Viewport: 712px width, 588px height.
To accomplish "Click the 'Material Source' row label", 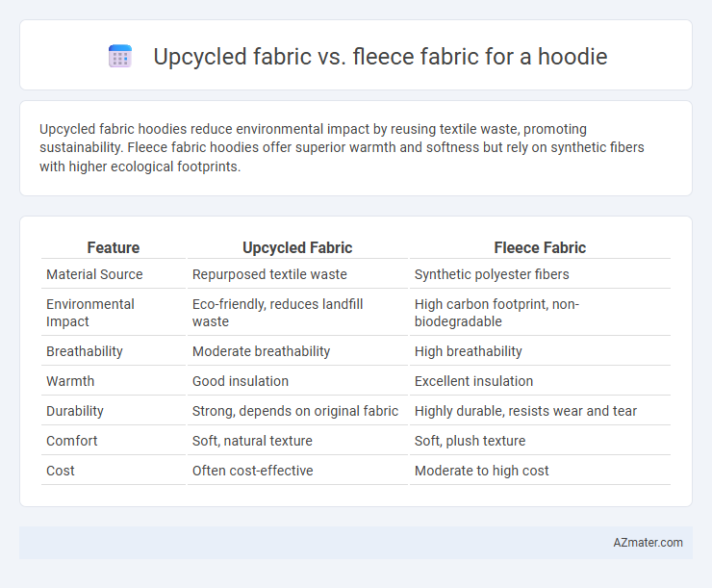I will (94, 274).
